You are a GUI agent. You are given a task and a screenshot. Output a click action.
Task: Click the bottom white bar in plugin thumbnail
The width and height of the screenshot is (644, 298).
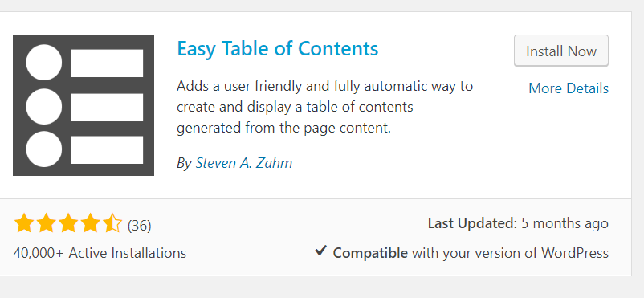107,149
